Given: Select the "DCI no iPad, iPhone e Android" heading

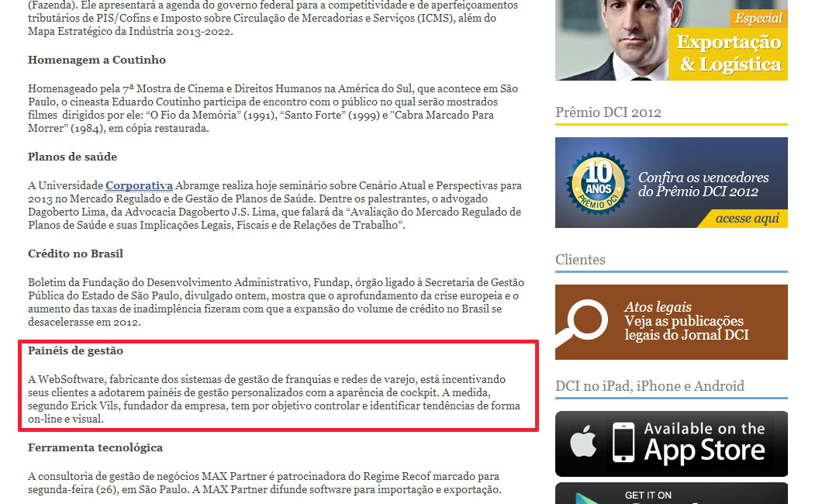Looking at the screenshot, I should [650, 386].
